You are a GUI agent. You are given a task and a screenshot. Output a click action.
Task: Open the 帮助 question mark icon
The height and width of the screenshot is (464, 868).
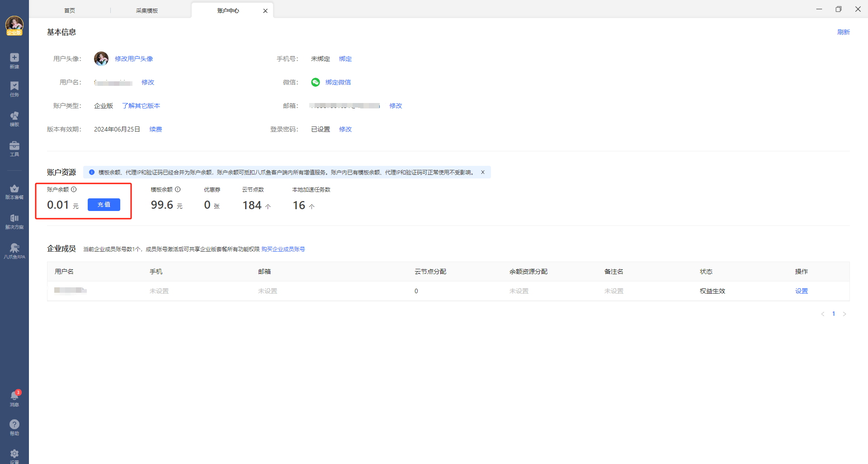(14, 427)
